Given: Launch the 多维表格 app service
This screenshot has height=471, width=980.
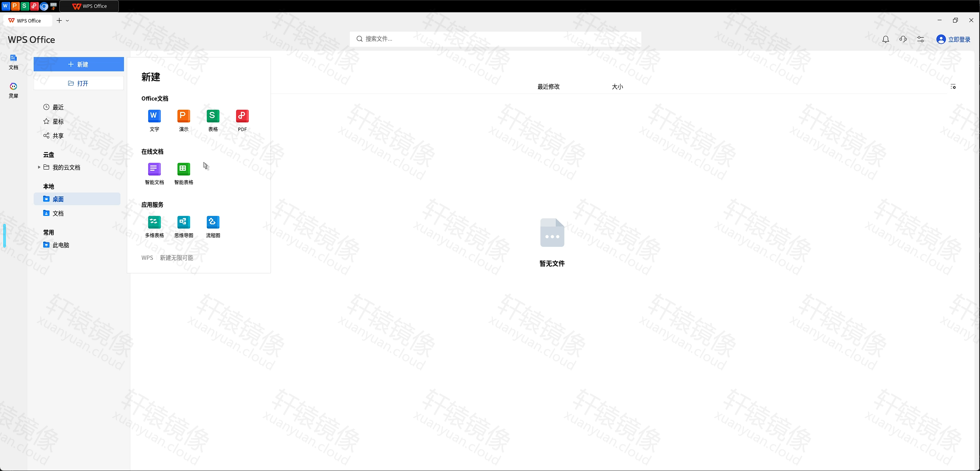Looking at the screenshot, I should [x=154, y=227].
